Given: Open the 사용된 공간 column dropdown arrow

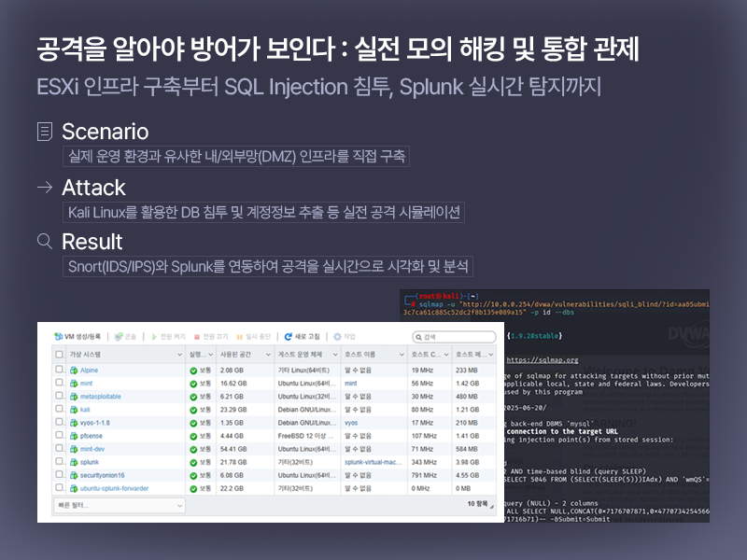Looking at the screenshot, I should (268, 356).
